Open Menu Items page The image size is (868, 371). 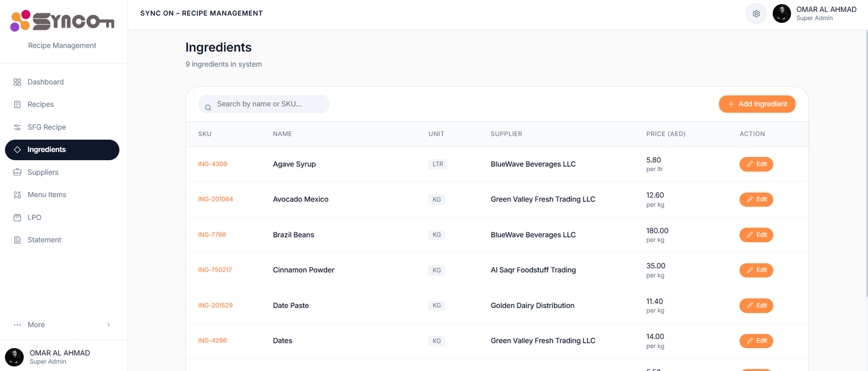click(62, 194)
